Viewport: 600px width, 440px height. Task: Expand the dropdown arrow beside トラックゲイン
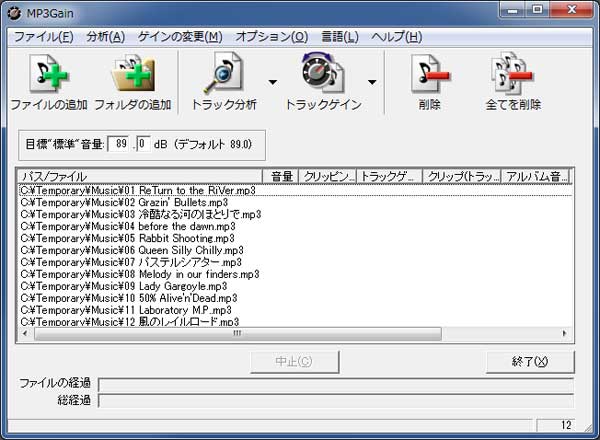[372, 82]
